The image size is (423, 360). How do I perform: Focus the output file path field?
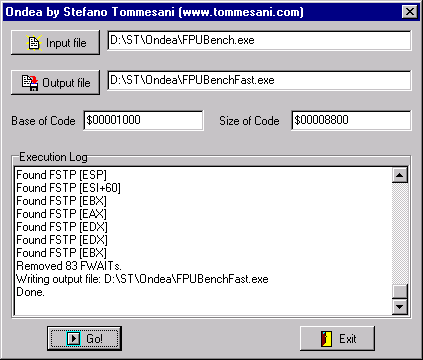259,80
